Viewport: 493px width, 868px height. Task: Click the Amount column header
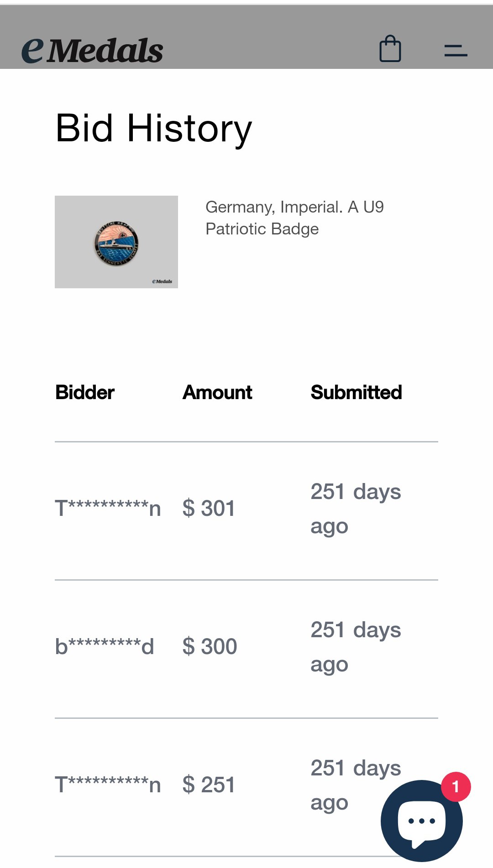click(x=217, y=392)
